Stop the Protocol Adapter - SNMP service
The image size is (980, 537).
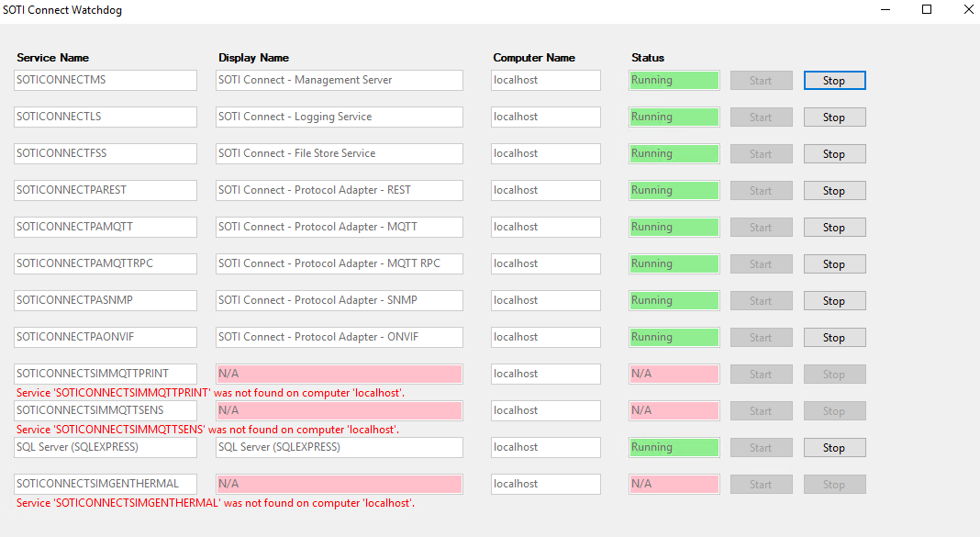click(x=834, y=301)
